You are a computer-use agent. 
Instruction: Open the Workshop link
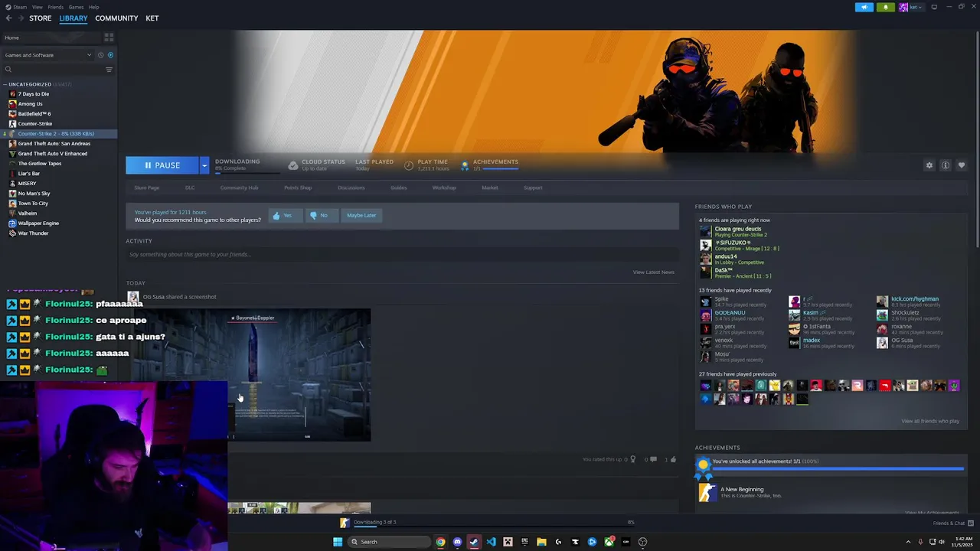[x=444, y=187]
